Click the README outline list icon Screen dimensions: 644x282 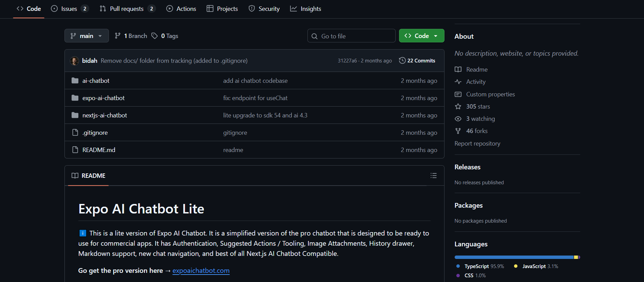point(433,175)
